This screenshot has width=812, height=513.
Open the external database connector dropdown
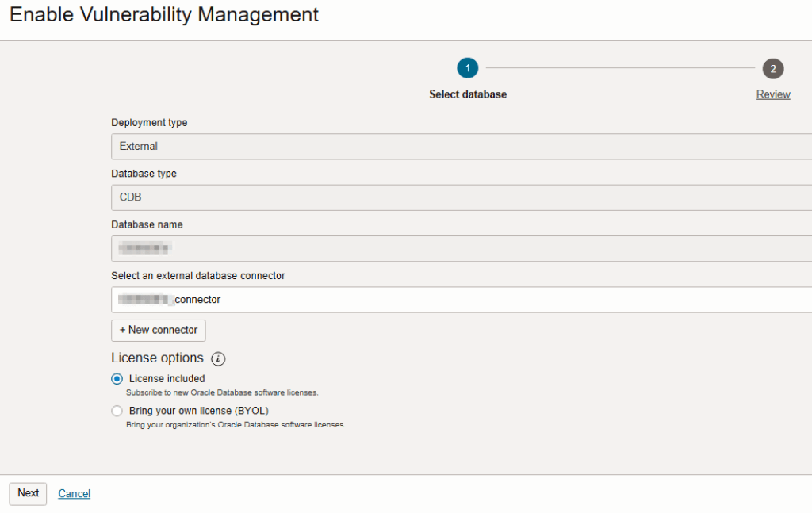click(460, 300)
